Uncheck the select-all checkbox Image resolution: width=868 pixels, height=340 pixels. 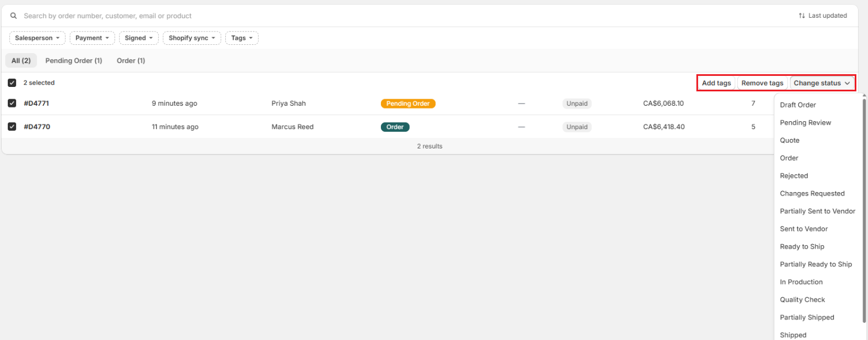(12, 83)
